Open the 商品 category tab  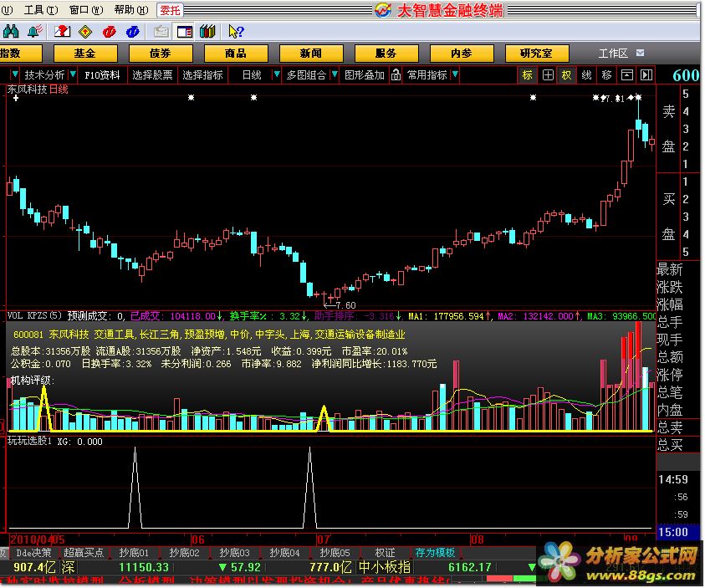(236, 54)
